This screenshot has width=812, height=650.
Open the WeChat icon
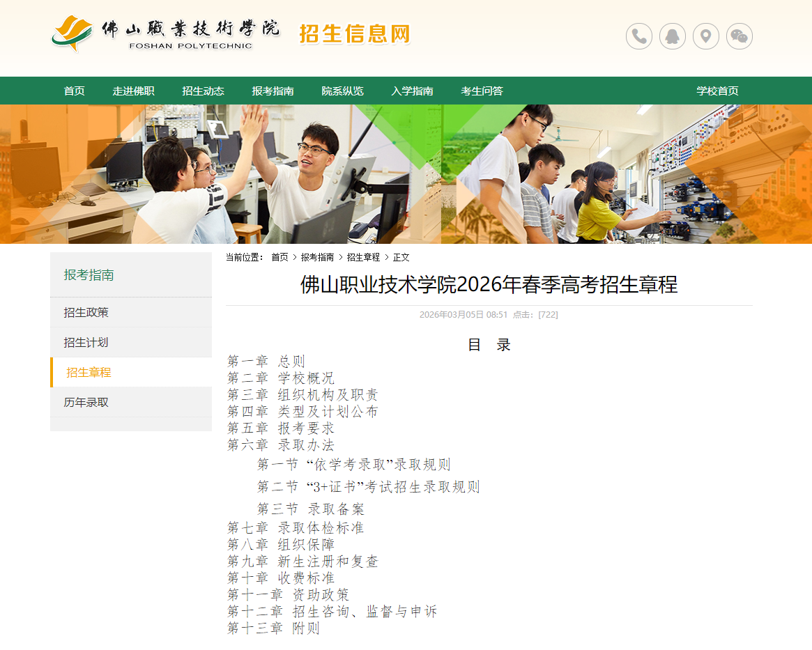pos(739,36)
